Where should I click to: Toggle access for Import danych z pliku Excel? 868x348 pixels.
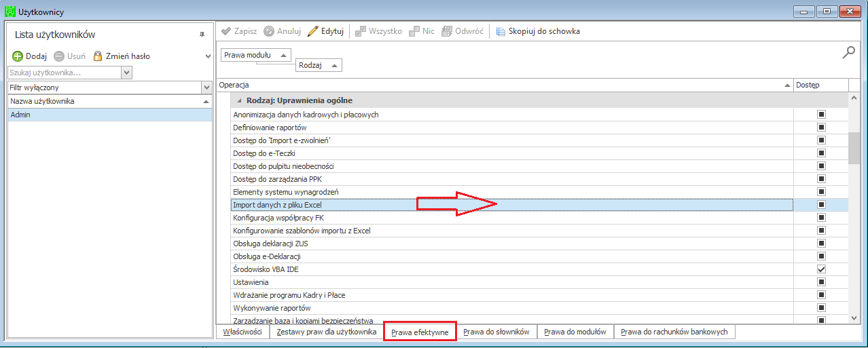[821, 205]
